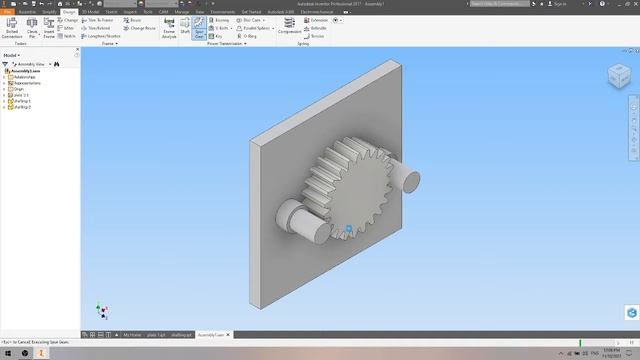This screenshot has width=640, height=360.
Task: Click the Undo arrow in quick access
Action: pos(41,4)
